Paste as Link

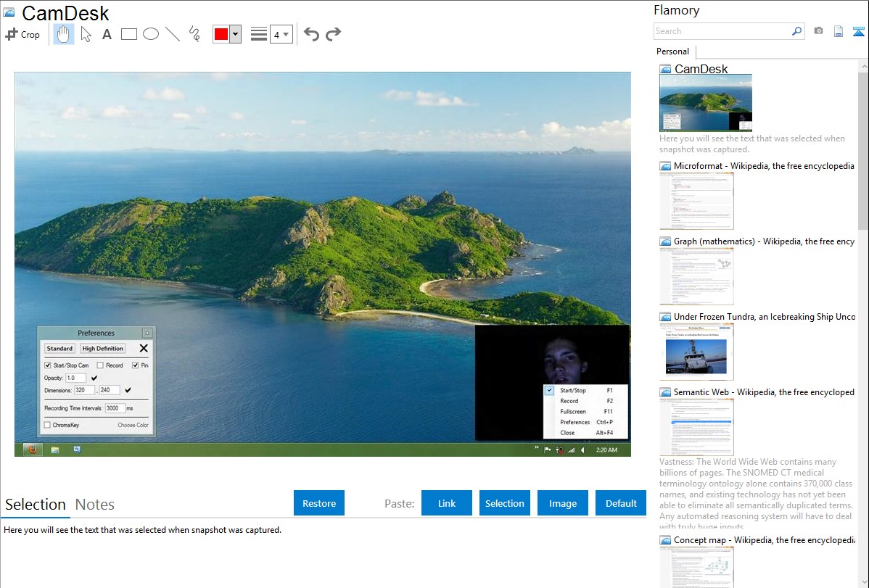coord(447,503)
